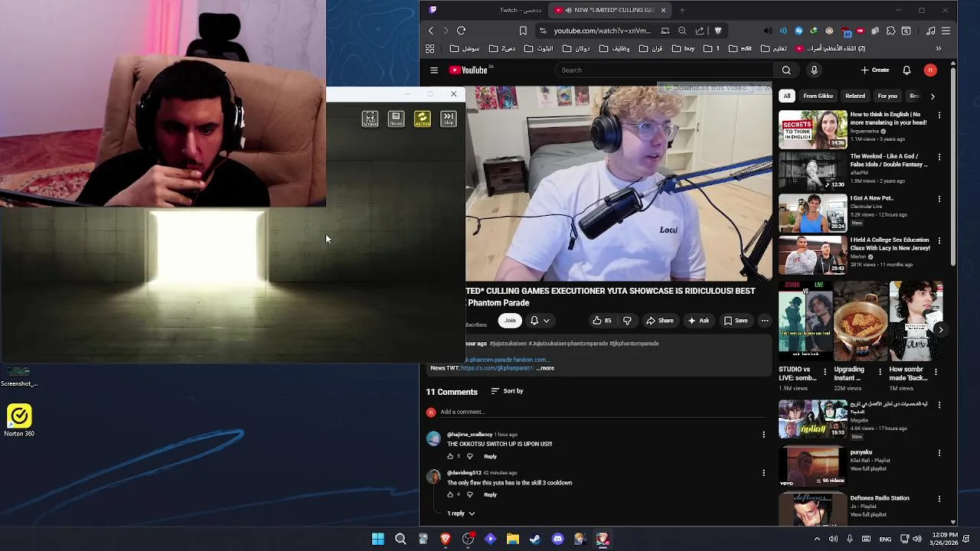Click the Ask button under video
This screenshot has height=551, width=980.
pos(698,321)
